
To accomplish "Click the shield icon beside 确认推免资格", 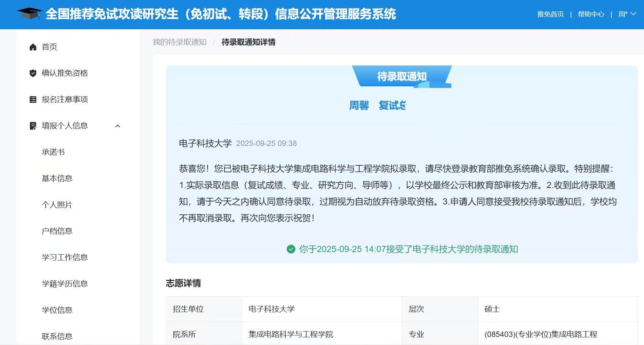I will (x=33, y=73).
